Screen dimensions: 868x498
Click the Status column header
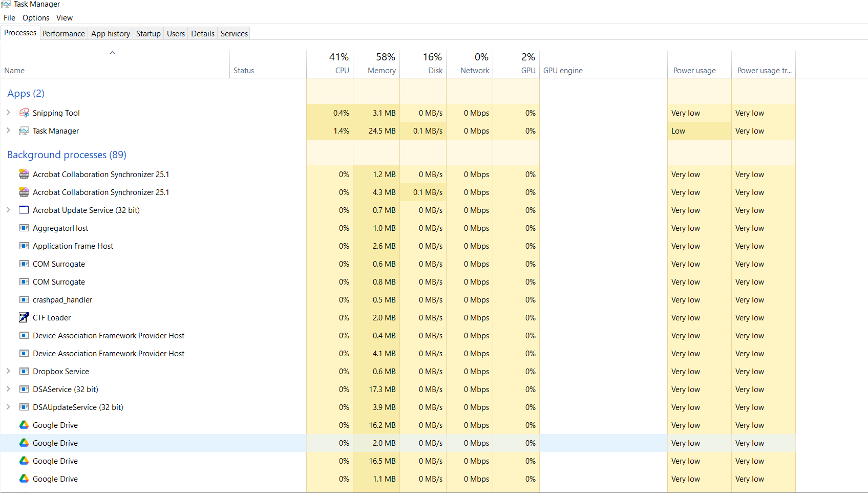(268, 64)
